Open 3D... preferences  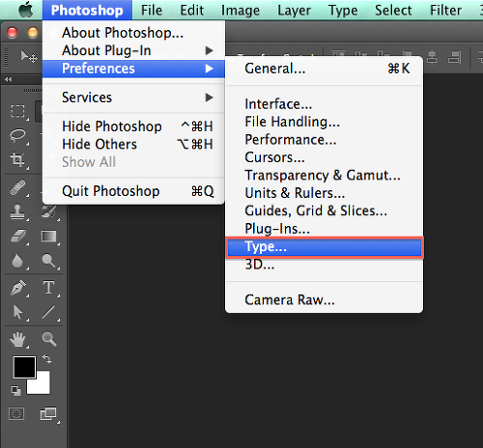coord(325,265)
